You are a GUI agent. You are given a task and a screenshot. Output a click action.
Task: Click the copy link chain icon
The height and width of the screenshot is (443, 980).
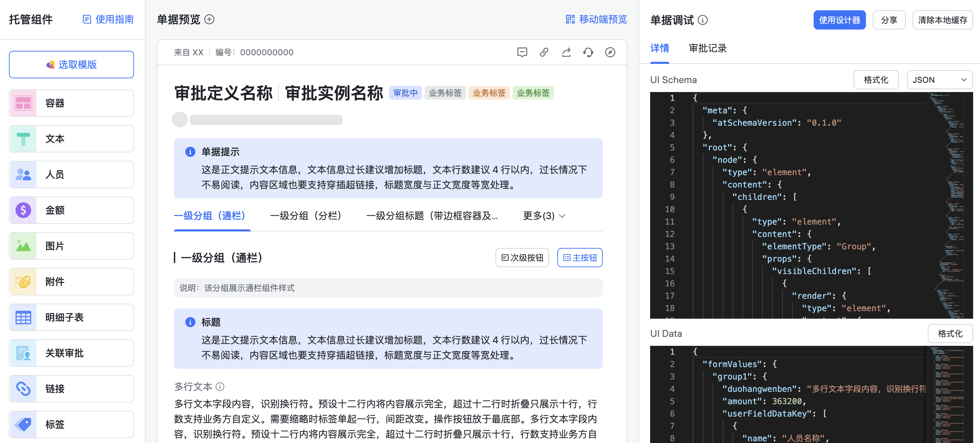tap(544, 53)
